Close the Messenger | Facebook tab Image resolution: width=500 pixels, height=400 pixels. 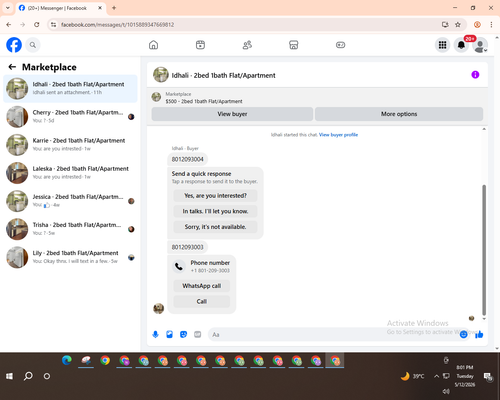(x=100, y=8)
